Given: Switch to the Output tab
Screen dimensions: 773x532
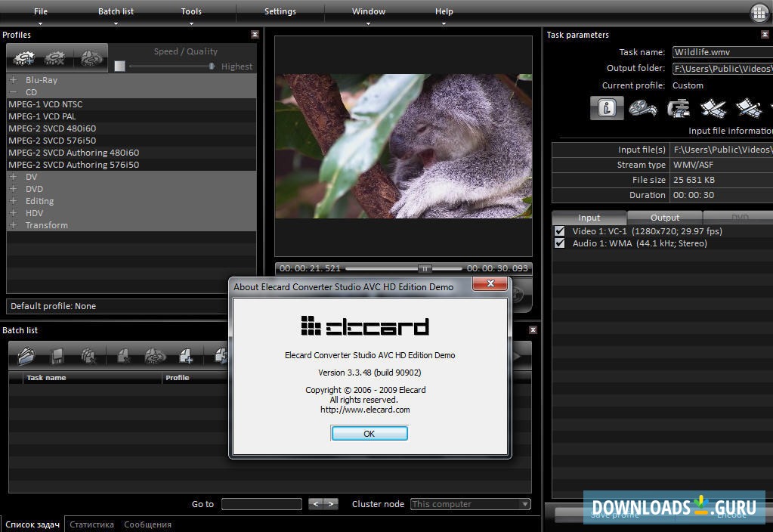Looking at the screenshot, I should [664, 218].
